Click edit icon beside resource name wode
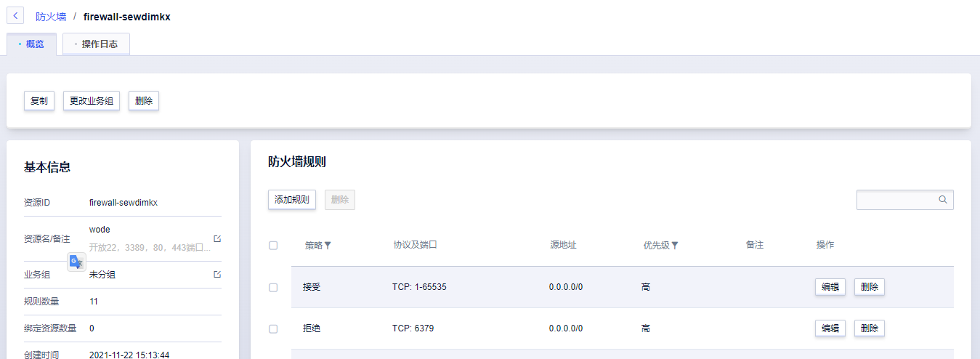Image resolution: width=980 pixels, height=359 pixels. coord(217,238)
